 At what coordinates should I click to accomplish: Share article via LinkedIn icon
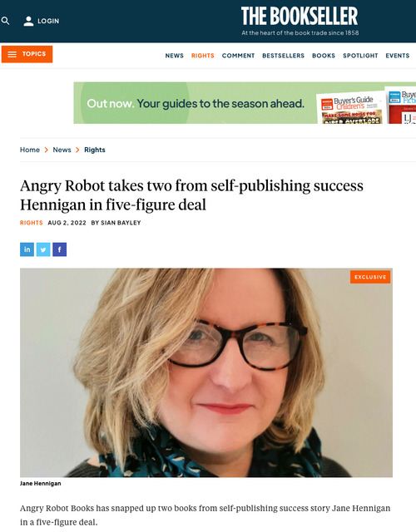click(27, 249)
